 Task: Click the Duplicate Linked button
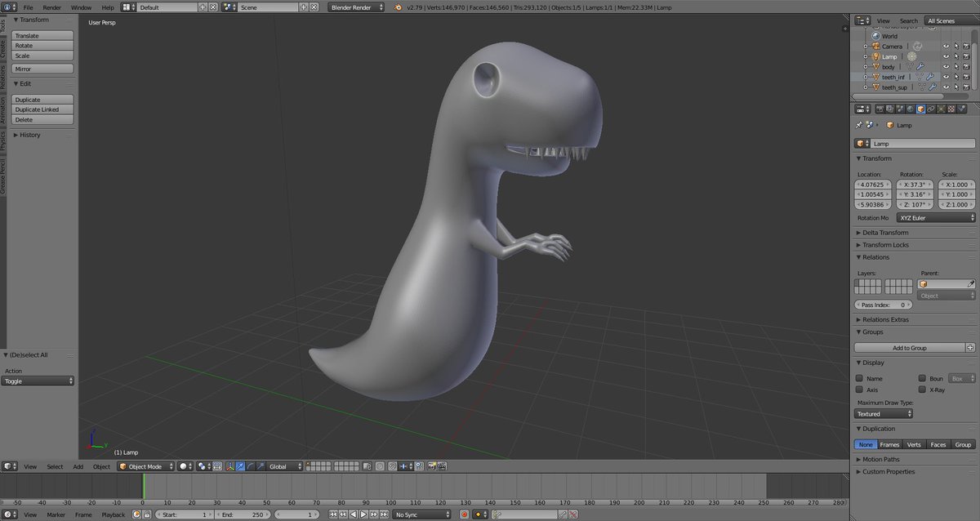(43, 109)
